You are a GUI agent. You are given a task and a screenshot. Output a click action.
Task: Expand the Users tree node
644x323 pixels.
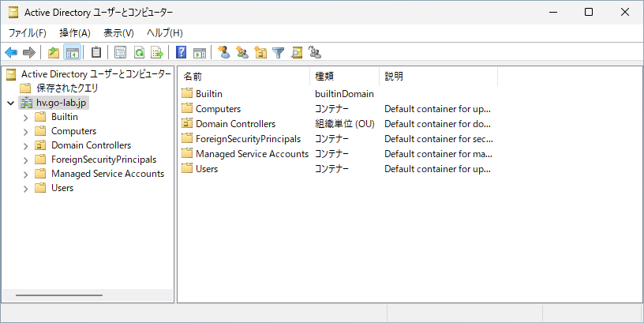(x=25, y=189)
